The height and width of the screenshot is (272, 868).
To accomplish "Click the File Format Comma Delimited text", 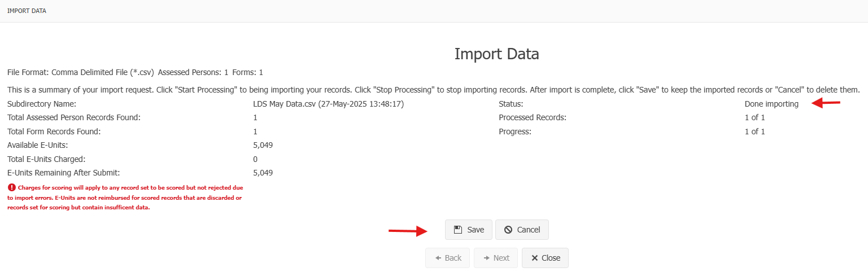I will pos(81,72).
